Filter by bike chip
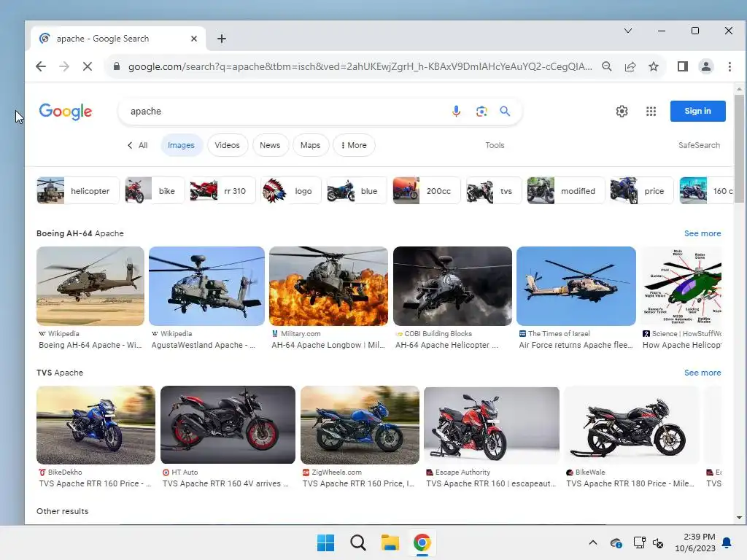747x560 pixels. 155,190
